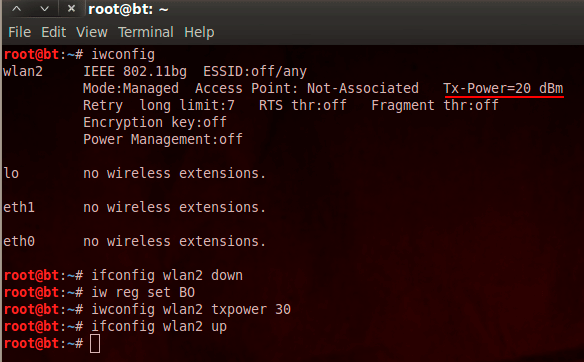Viewport: 584px width, 362px height.
Task: Open the Terminal menu
Action: coord(146,32)
